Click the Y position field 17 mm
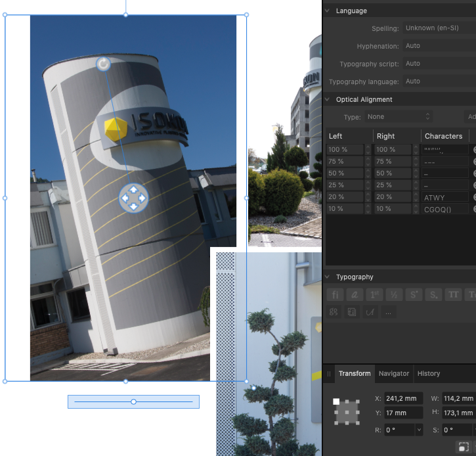 click(403, 413)
